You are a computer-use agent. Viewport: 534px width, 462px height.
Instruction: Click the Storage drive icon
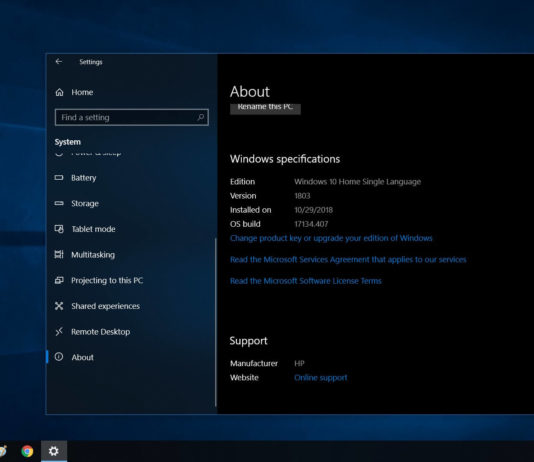pos(59,203)
